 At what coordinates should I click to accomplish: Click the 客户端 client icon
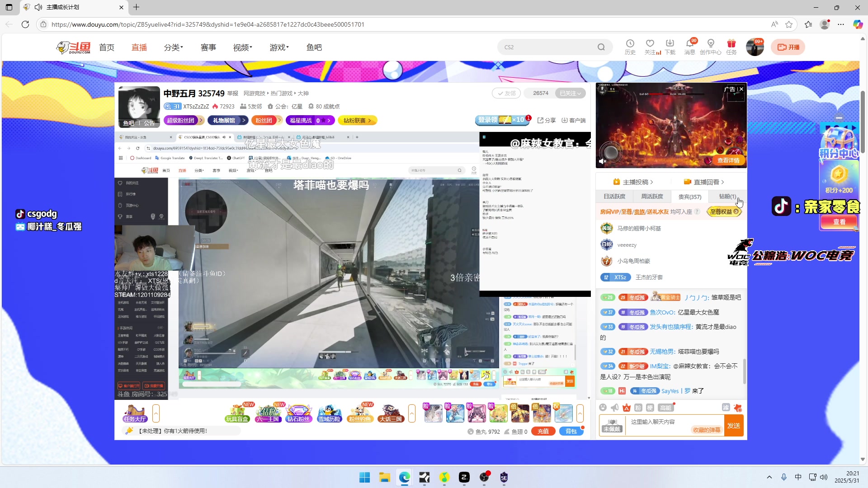click(573, 120)
